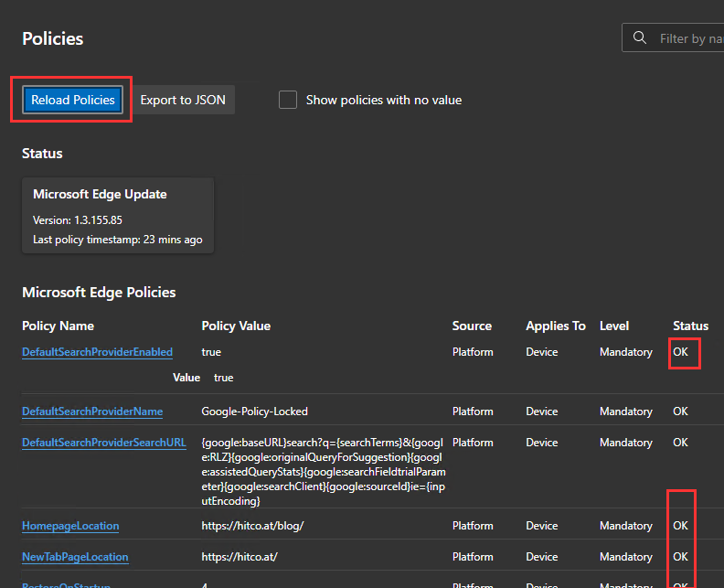The image size is (724, 588).
Task: Click the Policies page title
Action: (53, 38)
